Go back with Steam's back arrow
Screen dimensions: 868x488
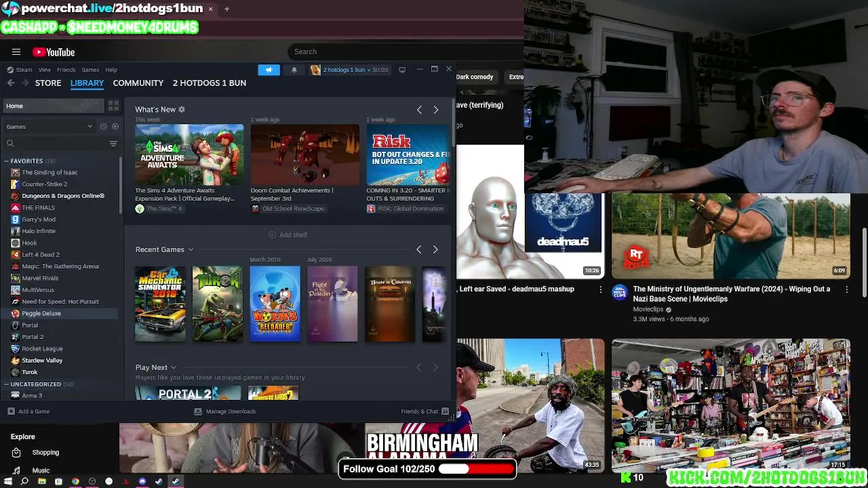11,83
